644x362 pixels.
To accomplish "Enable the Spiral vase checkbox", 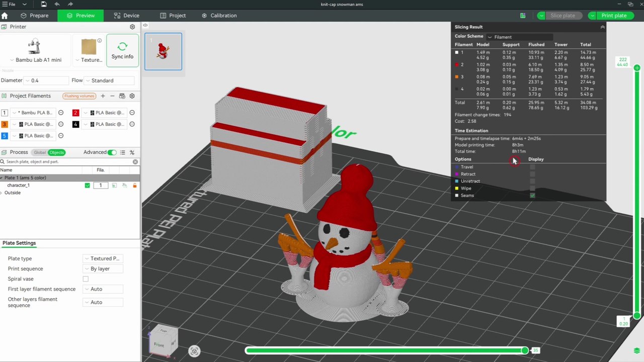I will point(86,279).
